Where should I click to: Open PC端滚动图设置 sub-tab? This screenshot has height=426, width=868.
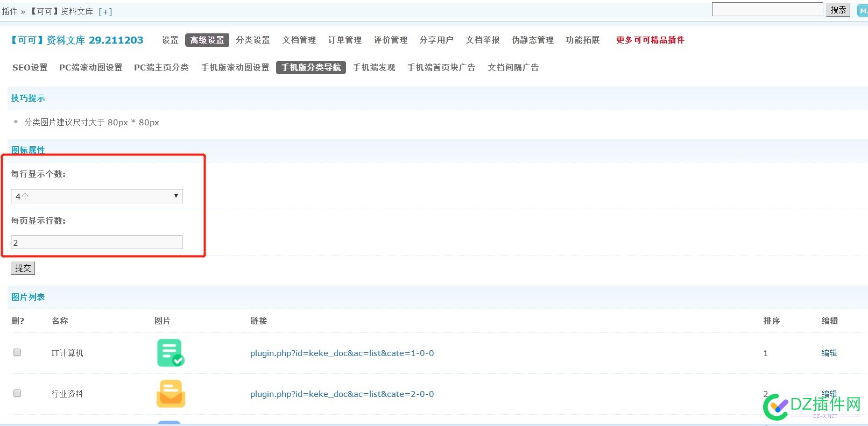[91, 68]
